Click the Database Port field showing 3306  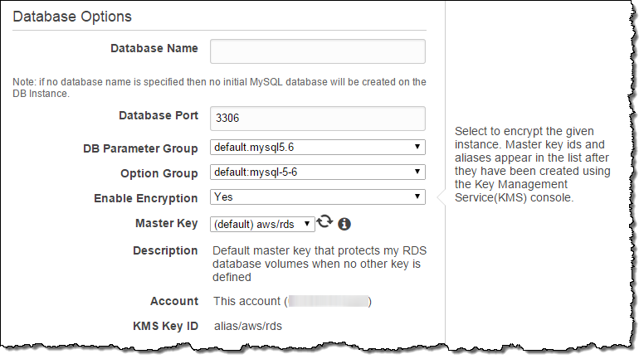click(x=318, y=119)
